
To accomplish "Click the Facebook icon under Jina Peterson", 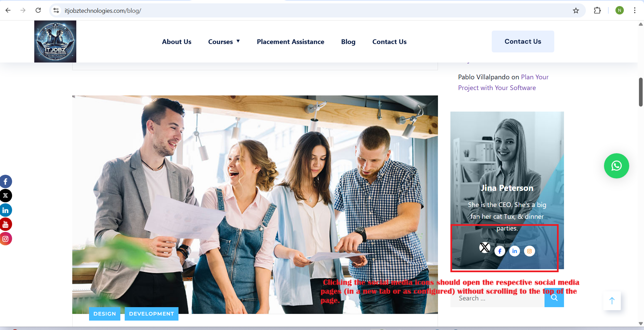I will point(500,251).
